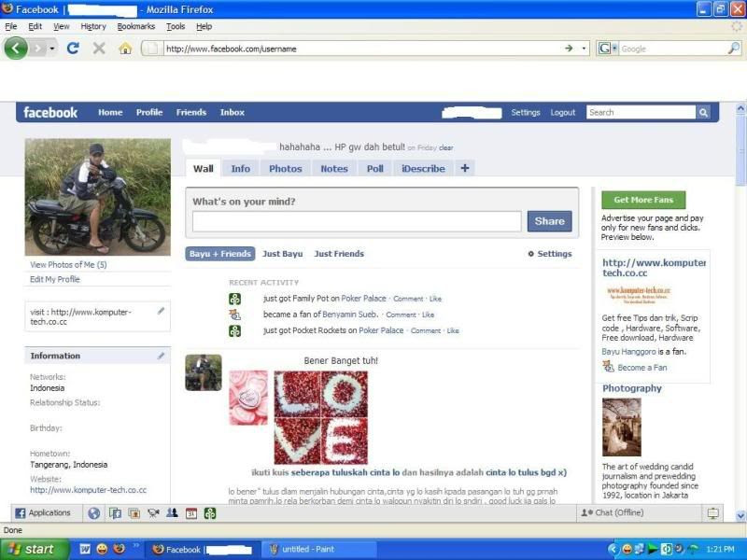Click the Poker Palace icon next to Family Pot
Image resolution: width=747 pixels, height=560 pixels.
(x=235, y=299)
